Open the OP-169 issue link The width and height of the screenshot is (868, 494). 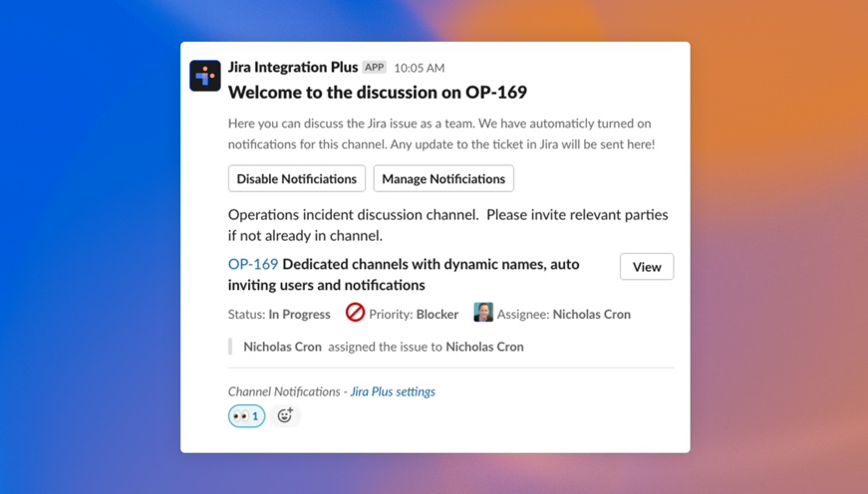(x=253, y=264)
